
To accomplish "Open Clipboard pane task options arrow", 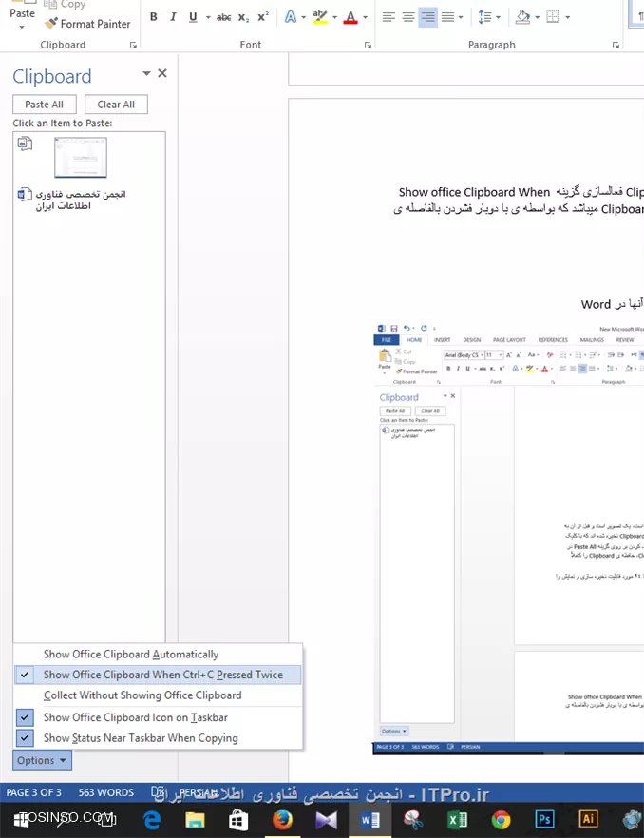I will coord(146,73).
